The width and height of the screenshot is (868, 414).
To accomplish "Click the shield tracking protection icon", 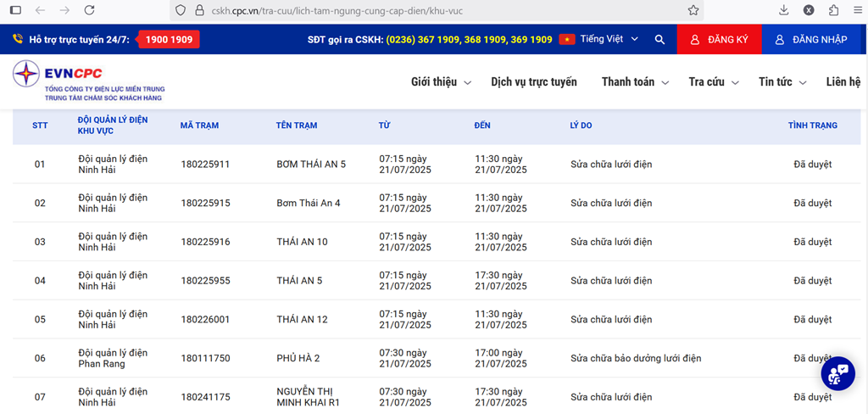I will [179, 10].
